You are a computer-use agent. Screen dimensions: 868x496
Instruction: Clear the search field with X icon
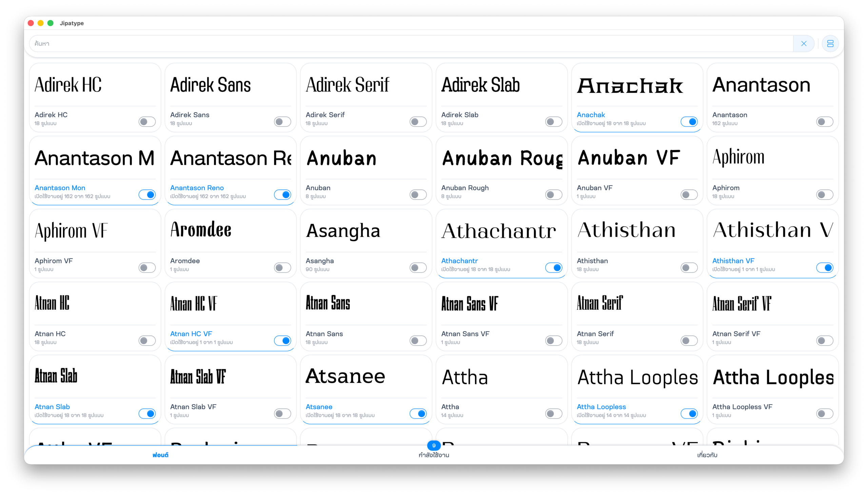click(804, 44)
